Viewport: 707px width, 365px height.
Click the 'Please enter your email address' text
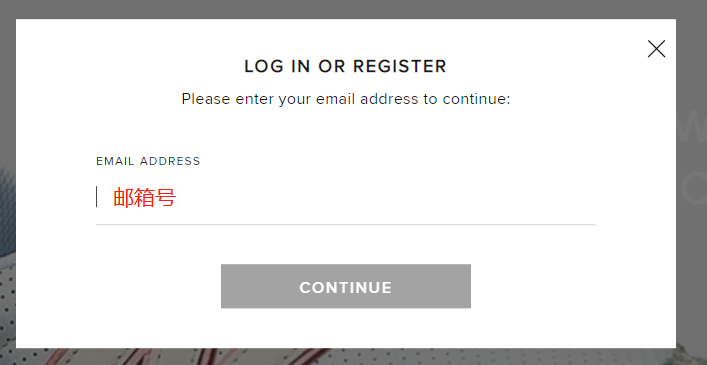345,99
